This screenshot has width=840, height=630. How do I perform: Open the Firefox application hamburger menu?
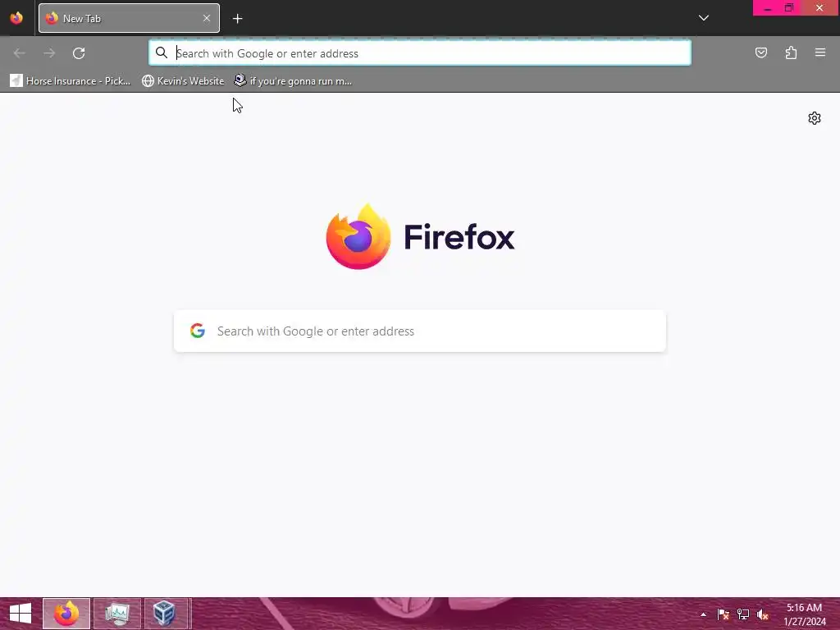(820, 52)
